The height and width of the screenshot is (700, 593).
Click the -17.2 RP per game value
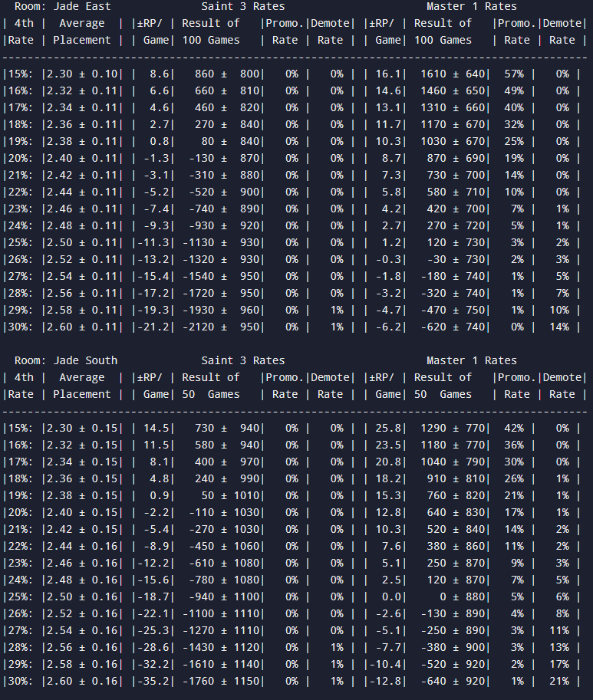tap(153, 294)
